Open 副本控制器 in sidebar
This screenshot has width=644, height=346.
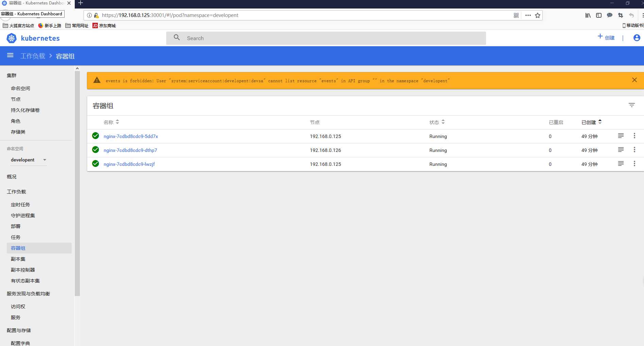tap(23, 270)
